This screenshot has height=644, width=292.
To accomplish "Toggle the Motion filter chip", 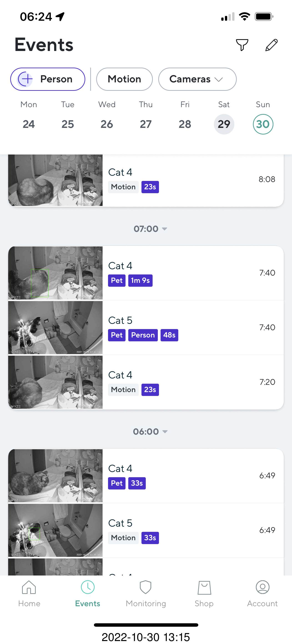I will click(124, 79).
